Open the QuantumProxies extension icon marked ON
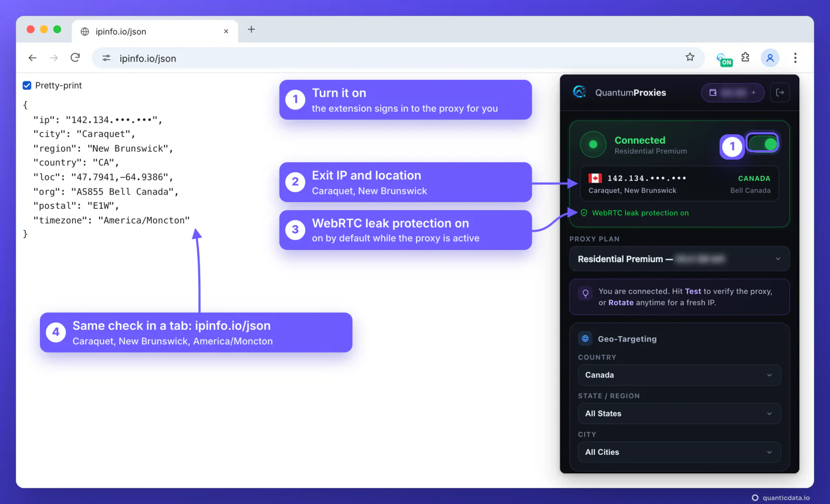The image size is (830, 504). coord(724,59)
